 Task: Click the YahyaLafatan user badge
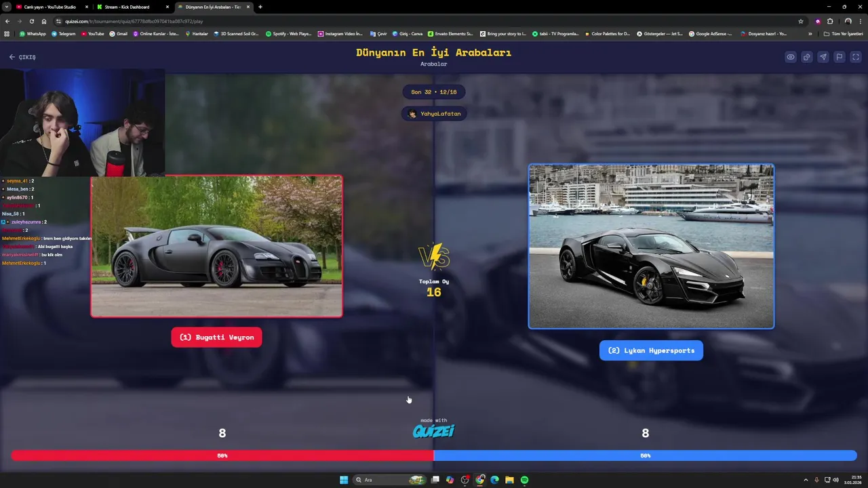(x=434, y=114)
